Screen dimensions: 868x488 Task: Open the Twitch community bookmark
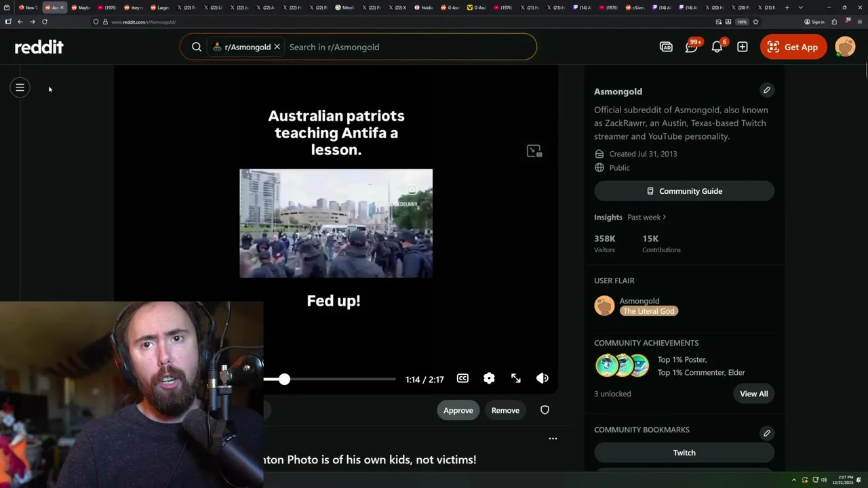[684, 453]
